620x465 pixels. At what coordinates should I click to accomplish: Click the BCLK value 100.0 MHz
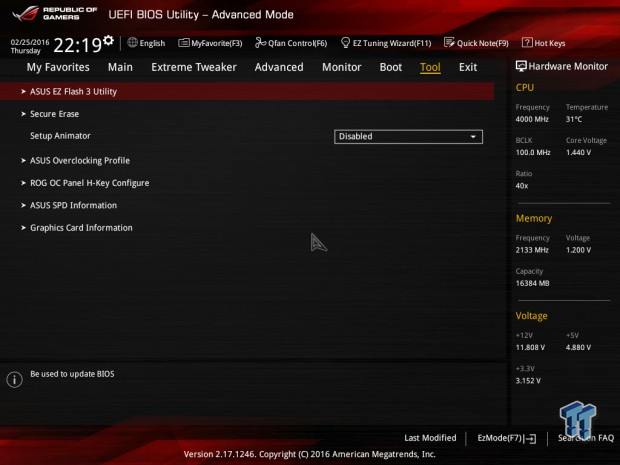click(x=533, y=152)
